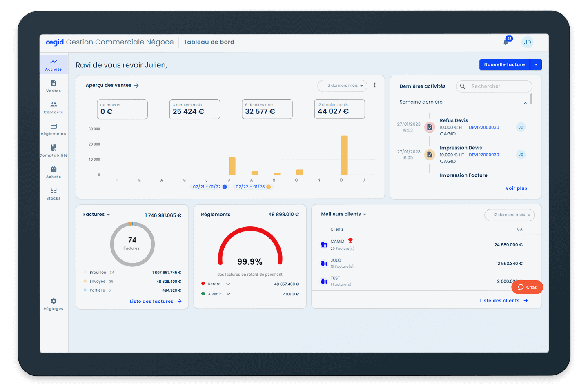Screen dimensions: 588x388
Task: Toggle the 02/22 - 01/23 chart series
Action: [x=253, y=187]
